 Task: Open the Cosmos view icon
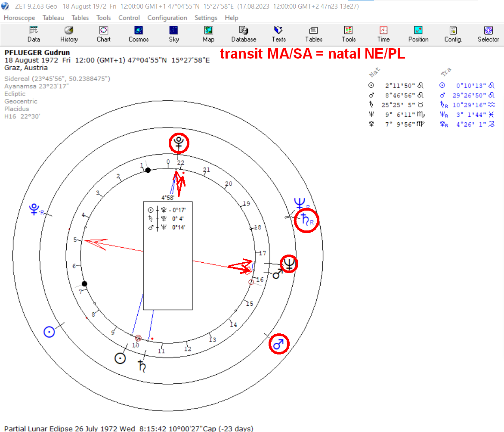tap(139, 34)
